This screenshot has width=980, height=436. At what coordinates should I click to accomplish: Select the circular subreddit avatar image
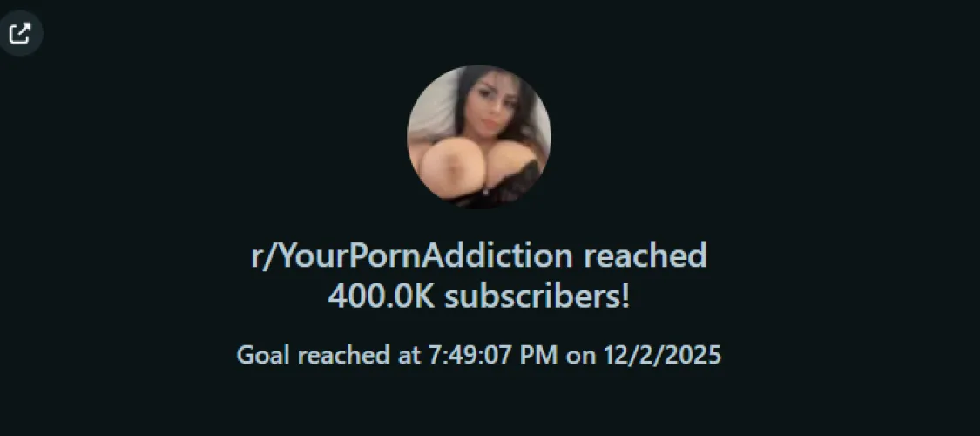[479, 136]
